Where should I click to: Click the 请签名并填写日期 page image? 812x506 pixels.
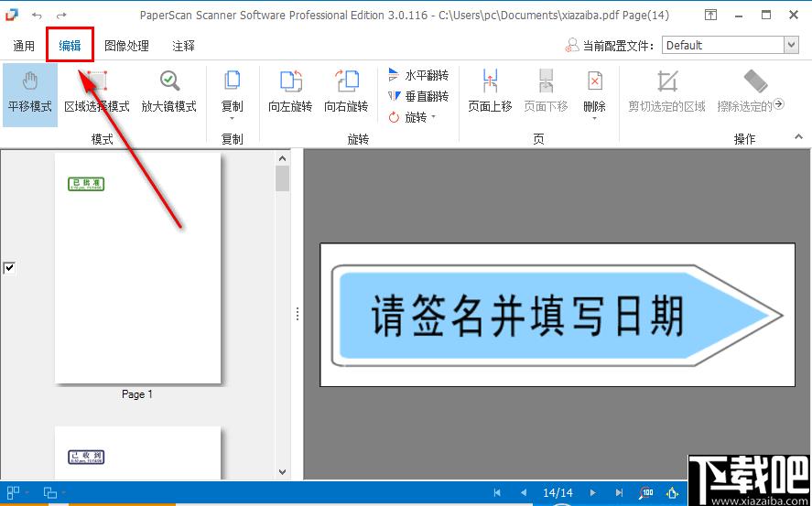(x=558, y=315)
